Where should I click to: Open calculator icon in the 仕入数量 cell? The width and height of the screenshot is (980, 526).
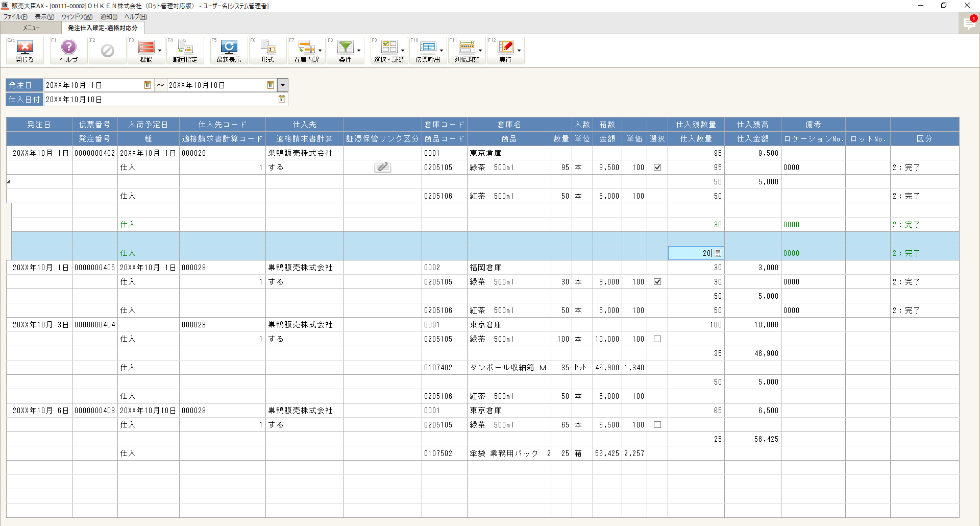point(718,253)
